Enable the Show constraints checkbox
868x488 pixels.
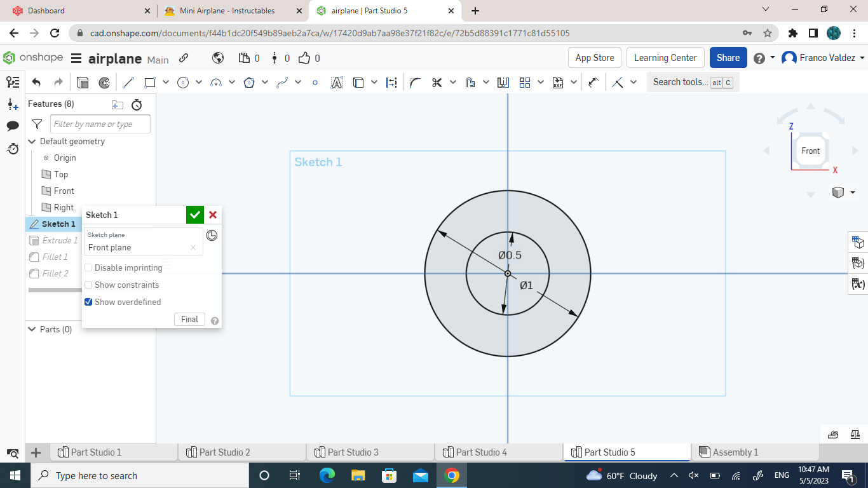pos(88,285)
